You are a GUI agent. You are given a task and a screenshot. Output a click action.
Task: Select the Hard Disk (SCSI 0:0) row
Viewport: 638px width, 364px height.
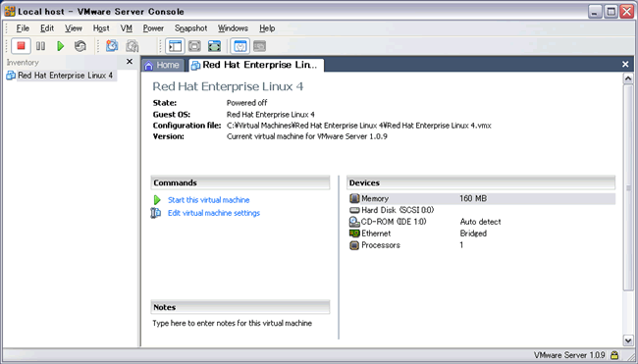pos(482,210)
